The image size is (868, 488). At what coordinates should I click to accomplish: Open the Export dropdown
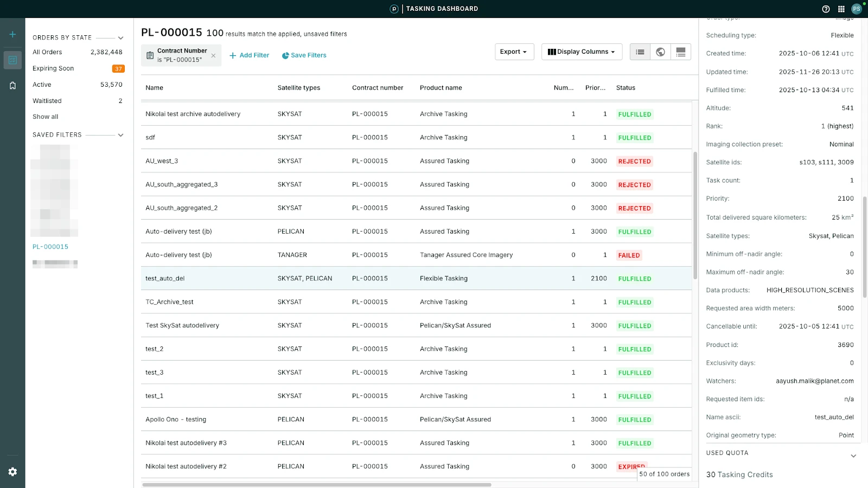[514, 52]
